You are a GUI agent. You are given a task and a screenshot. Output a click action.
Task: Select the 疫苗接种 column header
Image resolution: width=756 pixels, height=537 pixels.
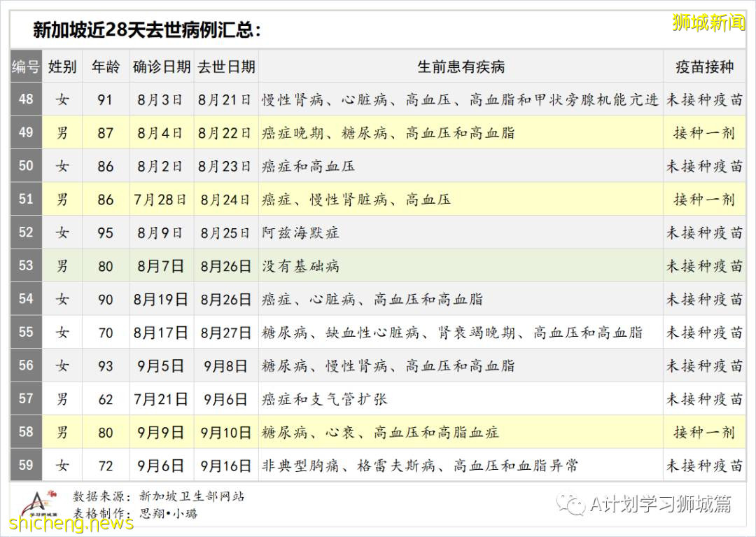pyautogui.click(x=704, y=67)
